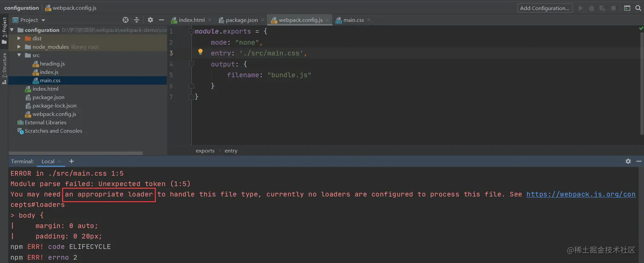Click the Run configuration play icon
This screenshot has width=644, height=263.
[581, 8]
